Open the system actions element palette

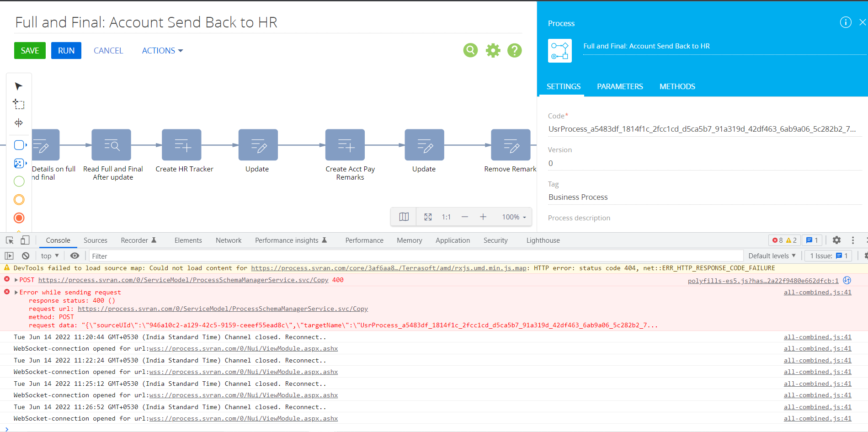[x=20, y=163]
